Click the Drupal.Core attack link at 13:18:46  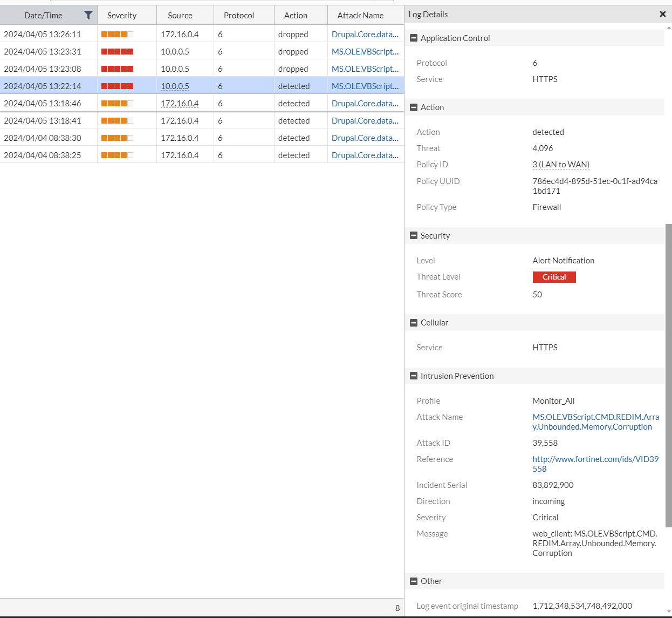point(365,104)
